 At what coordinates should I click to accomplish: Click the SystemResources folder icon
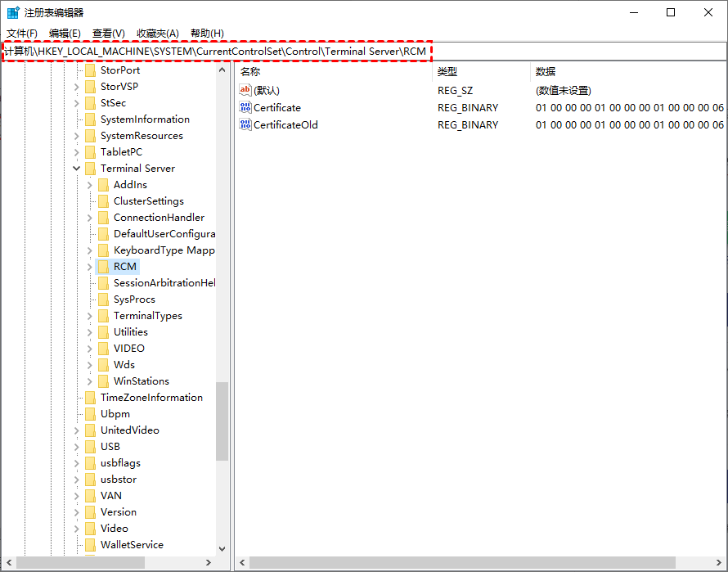(x=91, y=136)
